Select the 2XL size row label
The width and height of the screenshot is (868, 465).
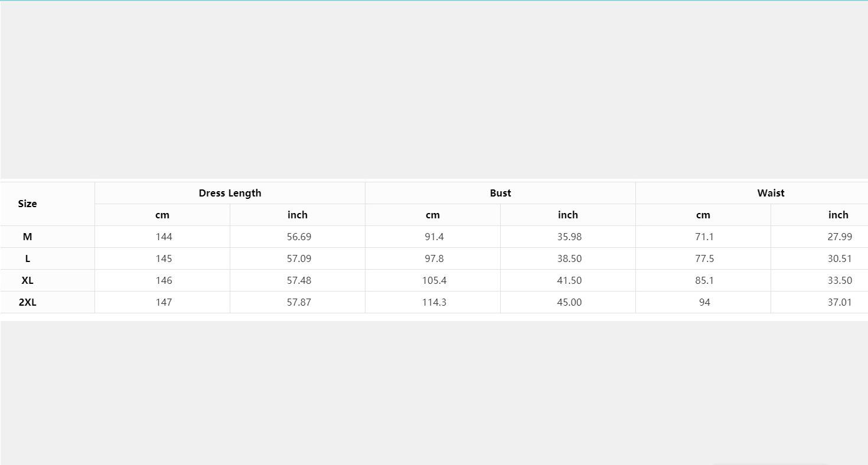pyautogui.click(x=27, y=302)
